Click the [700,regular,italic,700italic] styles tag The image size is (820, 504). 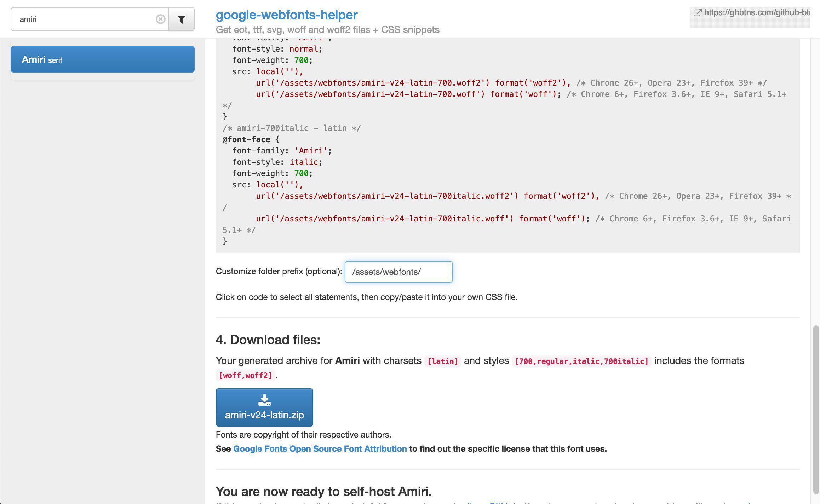click(x=581, y=361)
